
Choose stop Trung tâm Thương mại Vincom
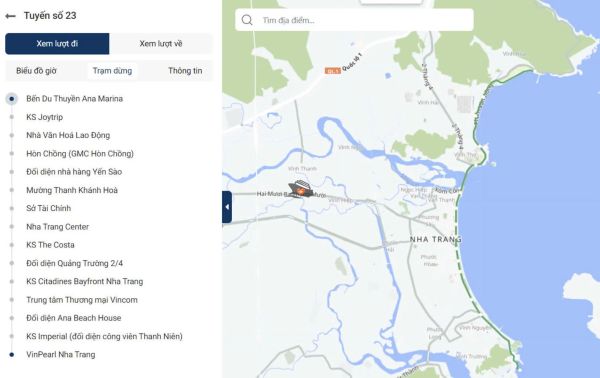pos(82,300)
